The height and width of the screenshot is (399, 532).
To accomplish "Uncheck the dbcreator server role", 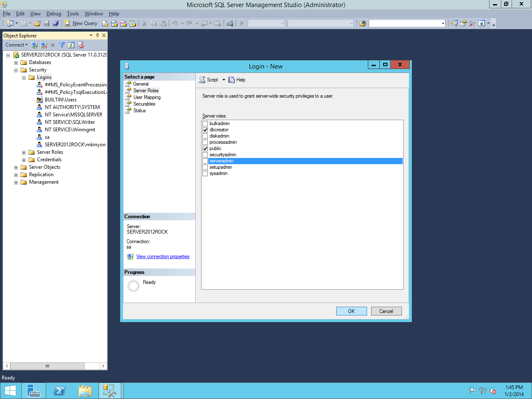I will pyautogui.click(x=205, y=130).
